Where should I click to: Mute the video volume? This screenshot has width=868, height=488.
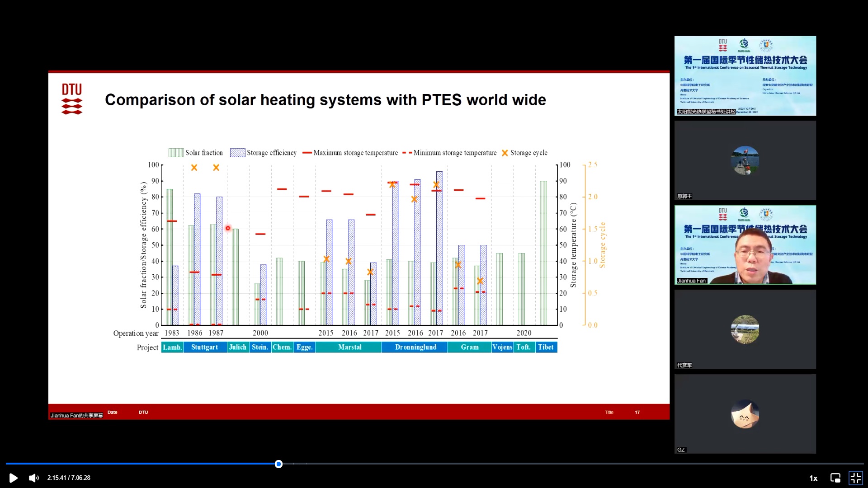pos(34,478)
